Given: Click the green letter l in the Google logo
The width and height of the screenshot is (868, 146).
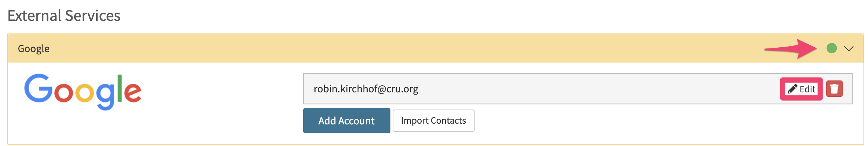Looking at the screenshot, I should click(120, 88).
